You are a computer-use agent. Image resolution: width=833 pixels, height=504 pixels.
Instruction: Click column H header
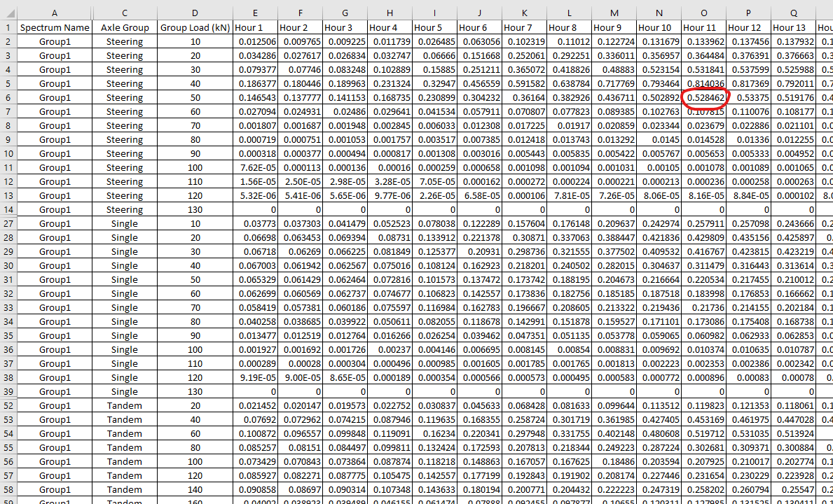point(390,13)
